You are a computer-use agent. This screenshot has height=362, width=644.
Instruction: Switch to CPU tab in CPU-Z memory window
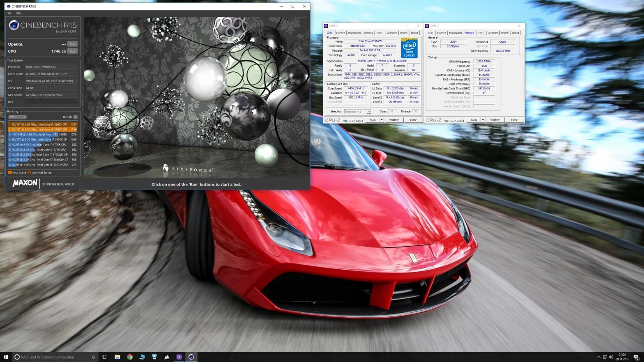pos(430,33)
